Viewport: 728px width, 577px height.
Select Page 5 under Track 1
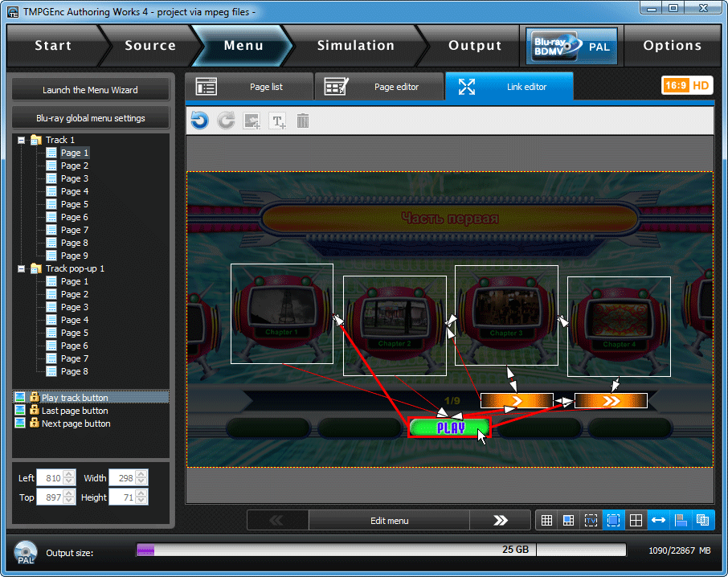click(74, 204)
